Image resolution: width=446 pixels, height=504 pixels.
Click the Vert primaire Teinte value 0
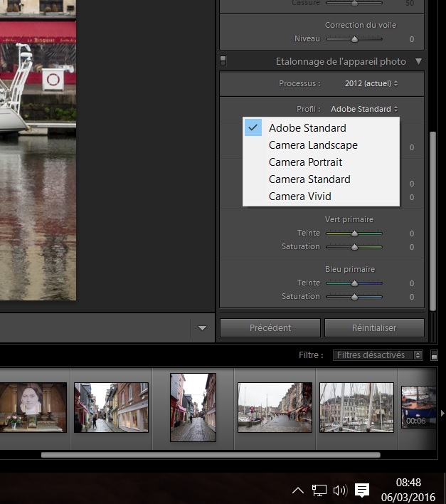click(x=412, y=233)
